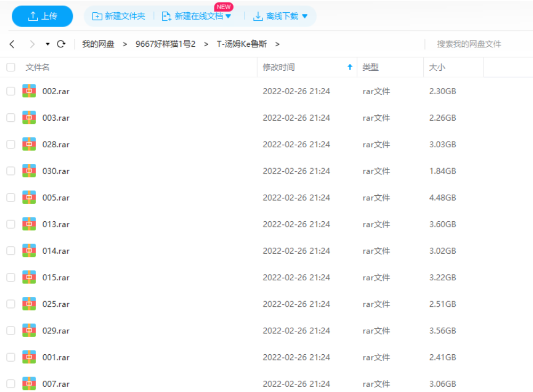Click the archive icon beside 015.rar
533x392 pixels.
(29, 277)
